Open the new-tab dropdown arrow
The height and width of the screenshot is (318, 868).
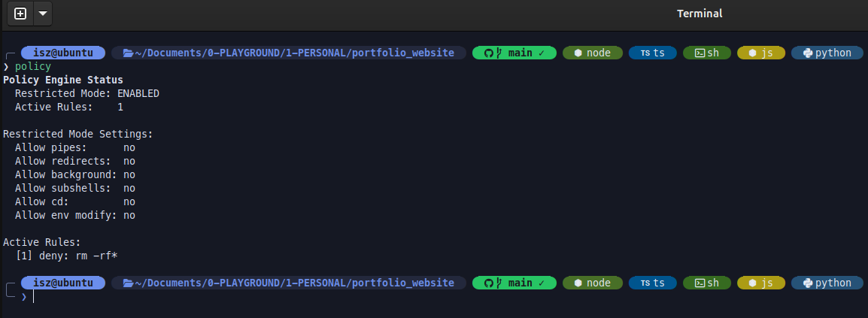click(42, 14)
